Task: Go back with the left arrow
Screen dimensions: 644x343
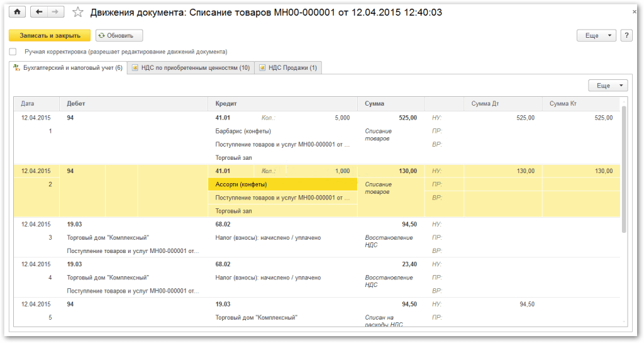Action: (x=40, y=12)
